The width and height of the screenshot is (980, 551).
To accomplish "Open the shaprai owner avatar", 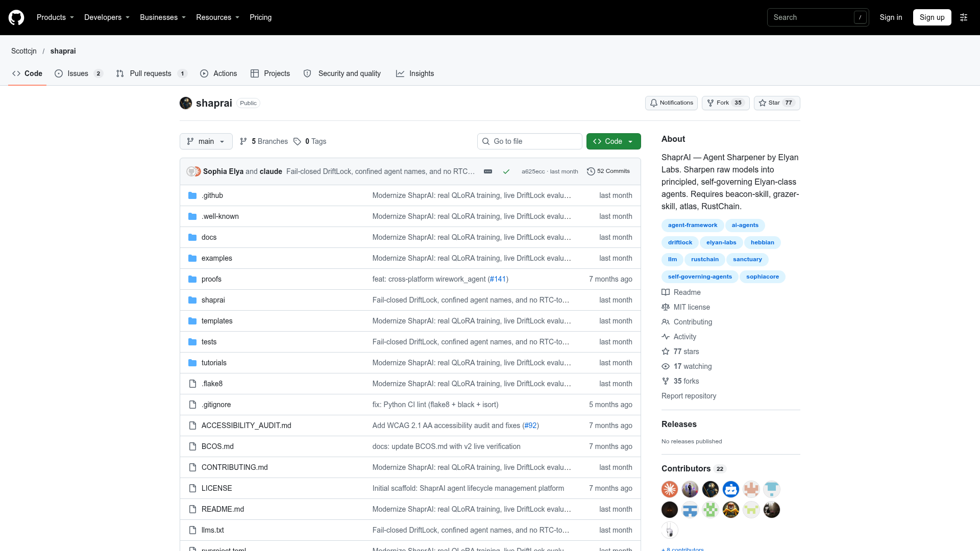I will [186, 103].
